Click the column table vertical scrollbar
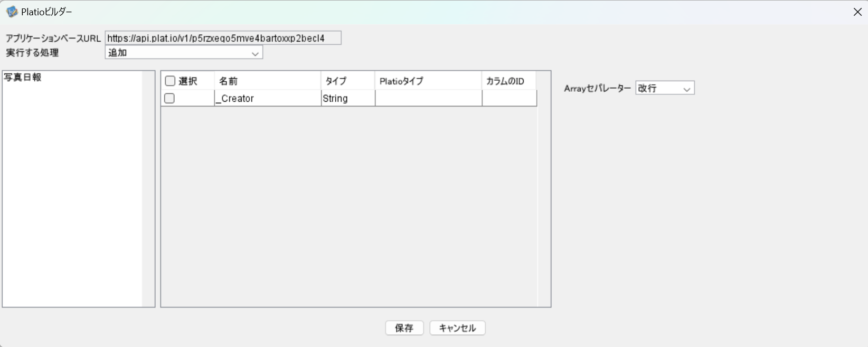Viewport: 868px width, 347px height. coord(544,189)
